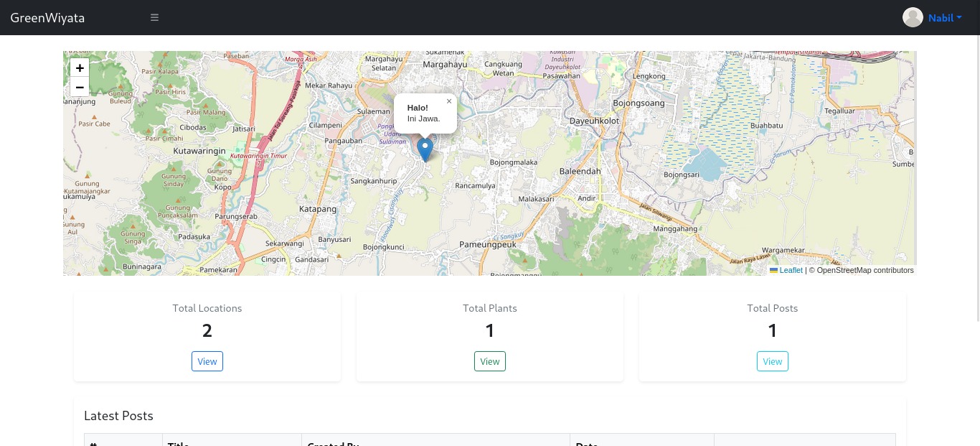Click the Cilampeni label on map

pyautogui.click(x=326, y=125)
